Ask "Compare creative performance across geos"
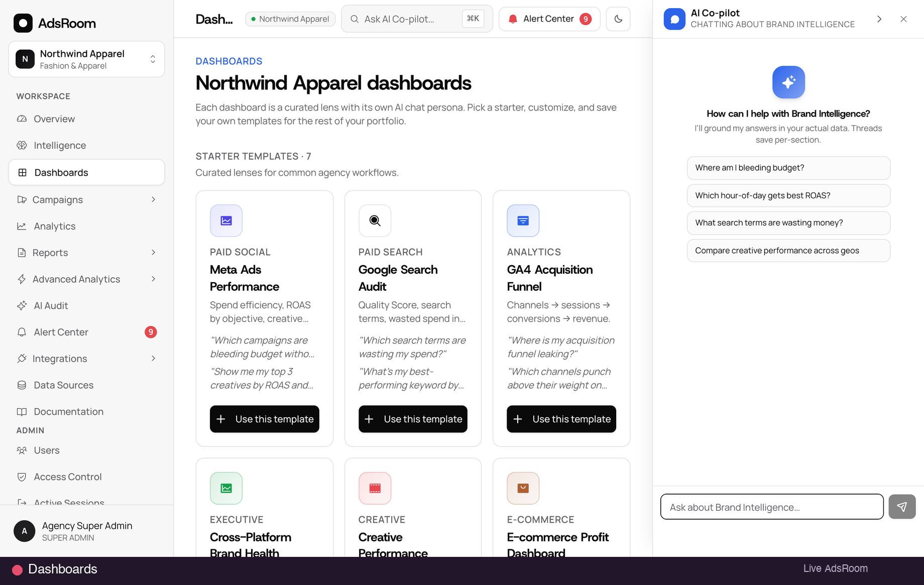924x585 pixels. click(x=788, y=251)
